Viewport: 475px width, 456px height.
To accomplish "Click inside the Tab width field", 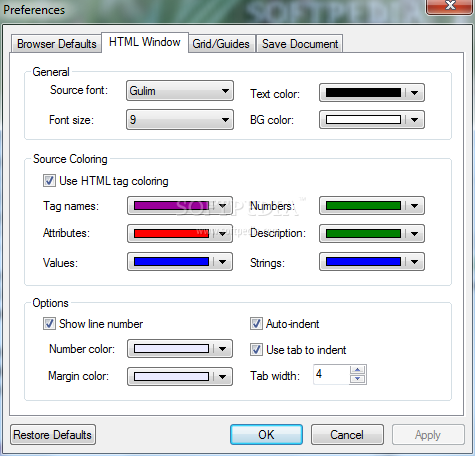I will click(x=331, y=374).
